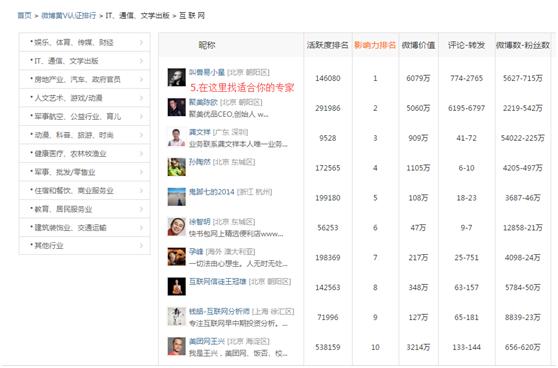Image resolution: width=558 pixels, height=368 pixels.
Task: Expand chevron on 其他行业 row
Action: point(141,246)
